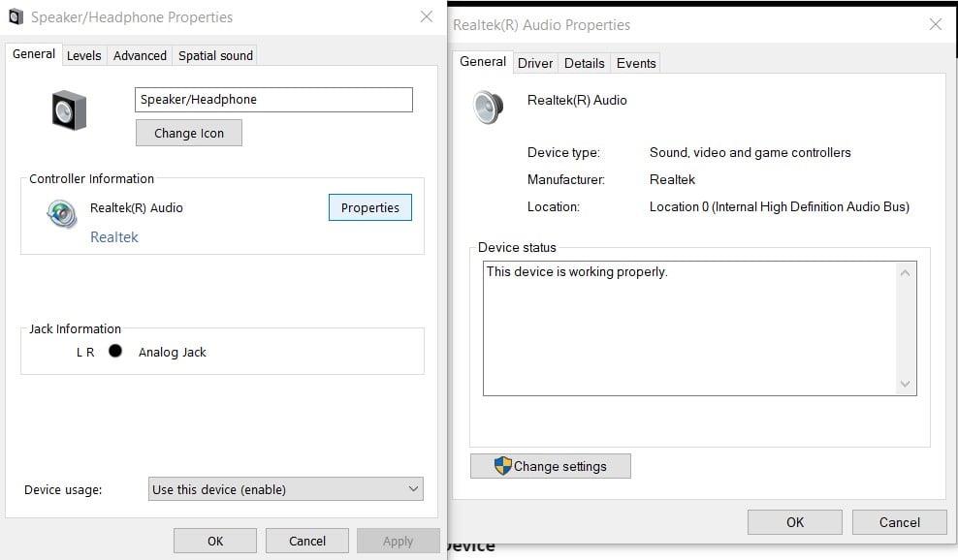Viewport: 958px width, 560px height.
Task: Switch to the Driver tab
Action: point(534,63)
